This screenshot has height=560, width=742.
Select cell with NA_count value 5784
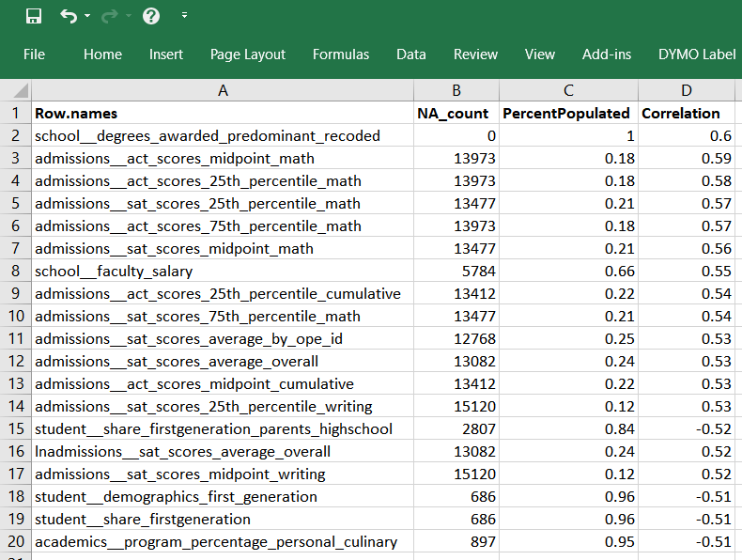(x=456, y=271)
